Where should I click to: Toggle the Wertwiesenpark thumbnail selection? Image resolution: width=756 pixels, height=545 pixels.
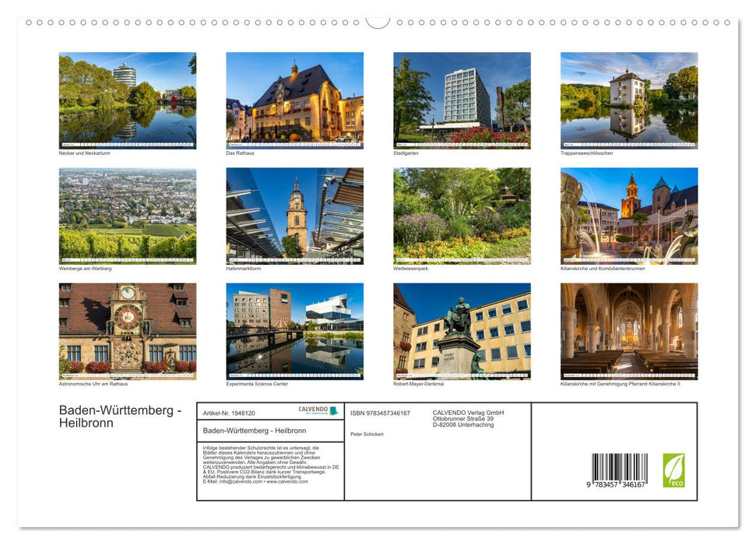(462, 216)
